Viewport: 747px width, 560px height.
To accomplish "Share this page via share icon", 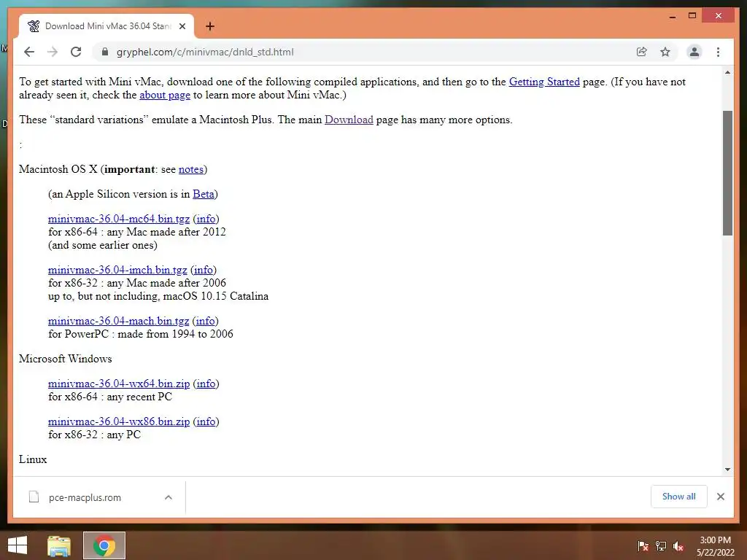I will click(642, 52).
